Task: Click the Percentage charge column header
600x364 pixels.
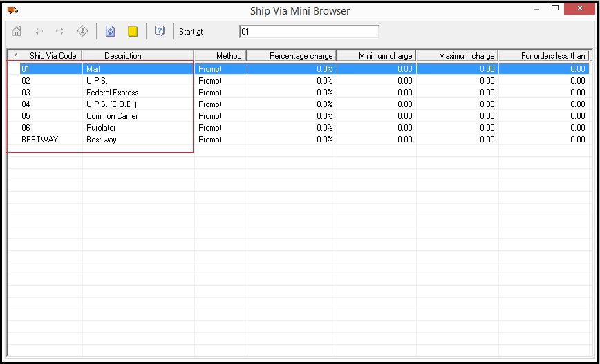Action: (x=292, y=55)
